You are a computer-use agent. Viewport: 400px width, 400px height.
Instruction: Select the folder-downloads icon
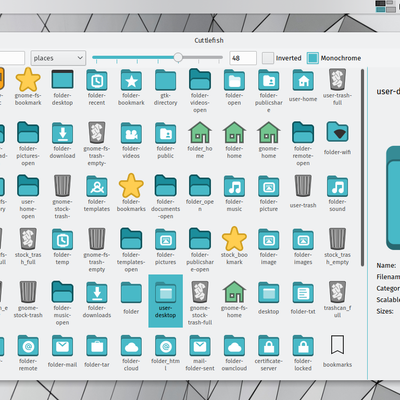(x=97, y=292)
